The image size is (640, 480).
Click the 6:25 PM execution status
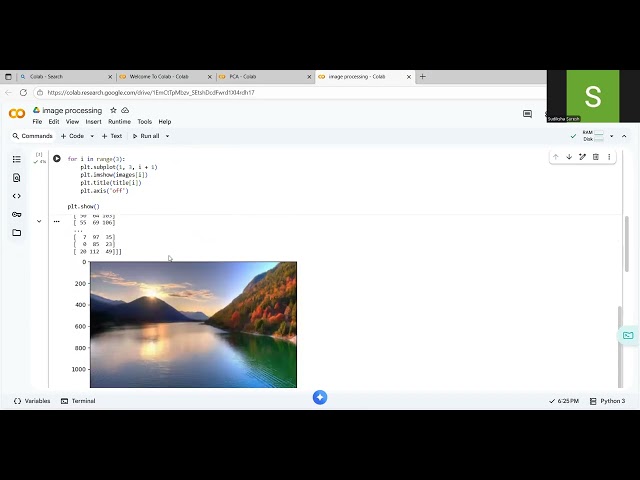click(564, 401)
